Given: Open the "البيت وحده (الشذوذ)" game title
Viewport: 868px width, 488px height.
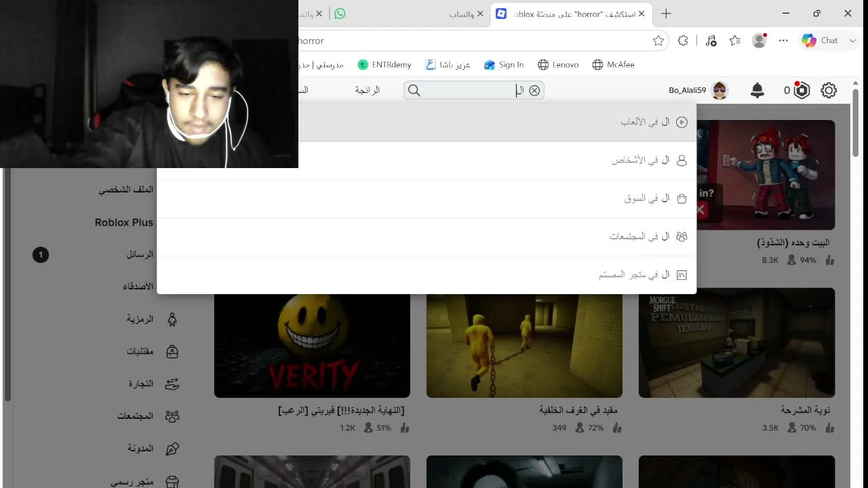Looking at the screenshot, I should 793,242.
